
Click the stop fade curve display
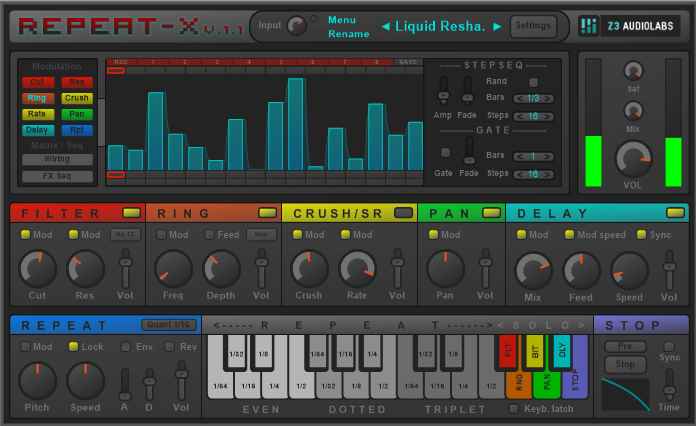pos(625,394)
